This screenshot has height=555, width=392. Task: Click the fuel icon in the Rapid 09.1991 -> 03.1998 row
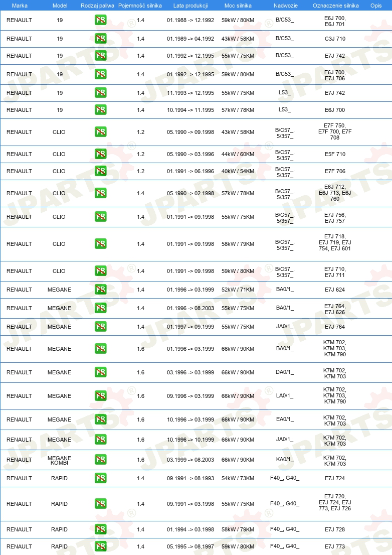[101, 504]
